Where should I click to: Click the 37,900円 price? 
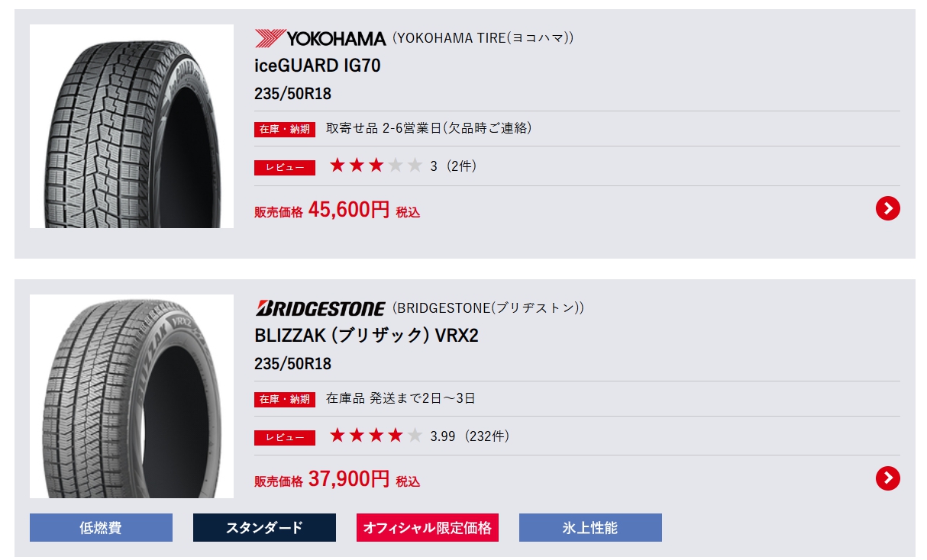click(x=349, y=479)
